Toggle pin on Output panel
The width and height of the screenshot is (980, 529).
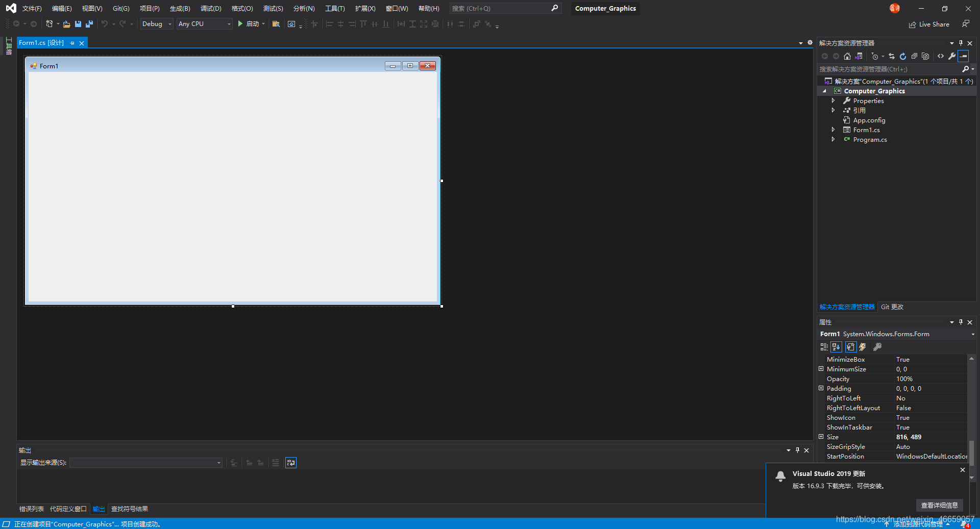797,450
